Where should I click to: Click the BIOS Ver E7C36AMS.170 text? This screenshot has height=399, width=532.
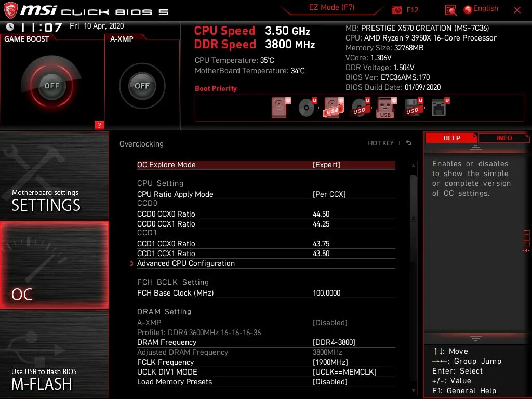[388, 77]
